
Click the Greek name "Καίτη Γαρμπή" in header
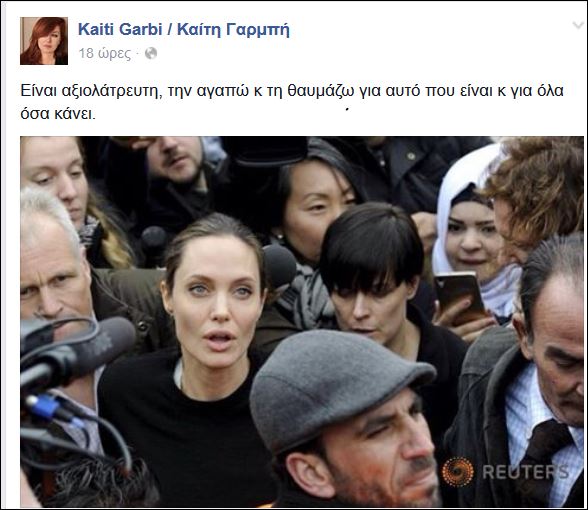[233, 30]
